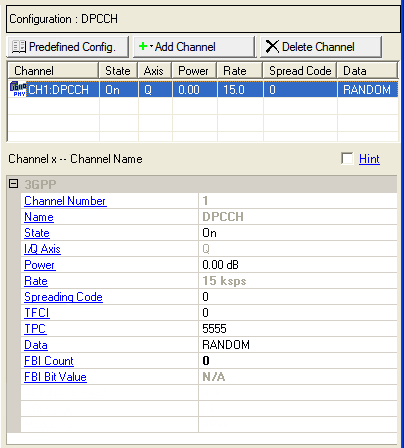Click the State property link
This screenshot has height=448, width=404.
point(37,233)
